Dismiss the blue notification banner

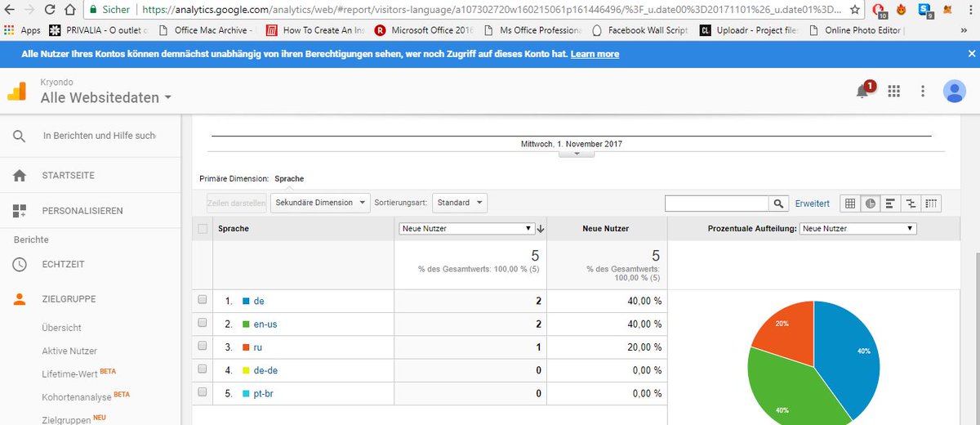(971, 53)
